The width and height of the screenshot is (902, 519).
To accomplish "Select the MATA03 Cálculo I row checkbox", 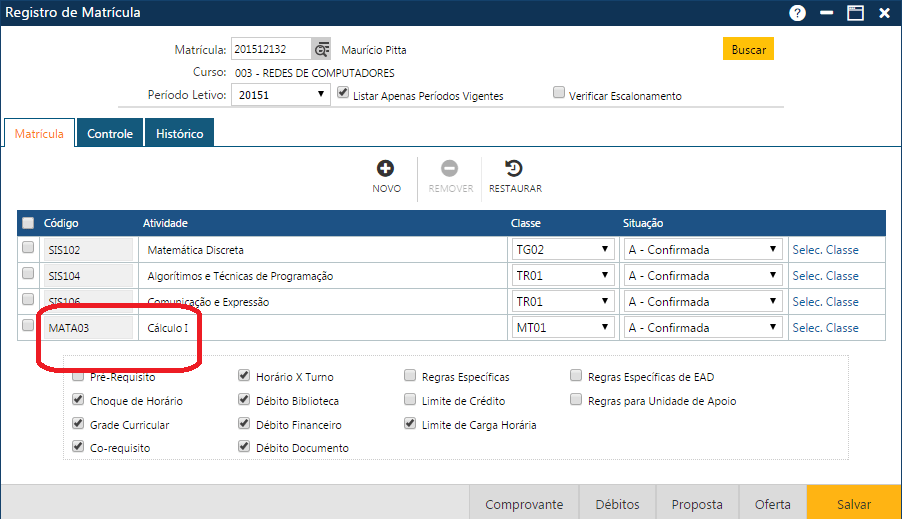I will (28, 325).
